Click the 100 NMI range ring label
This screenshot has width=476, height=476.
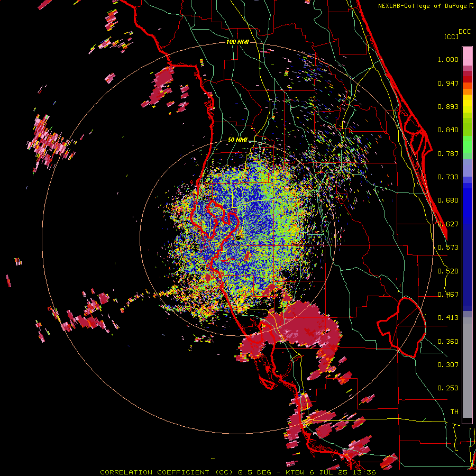point(237,42)
